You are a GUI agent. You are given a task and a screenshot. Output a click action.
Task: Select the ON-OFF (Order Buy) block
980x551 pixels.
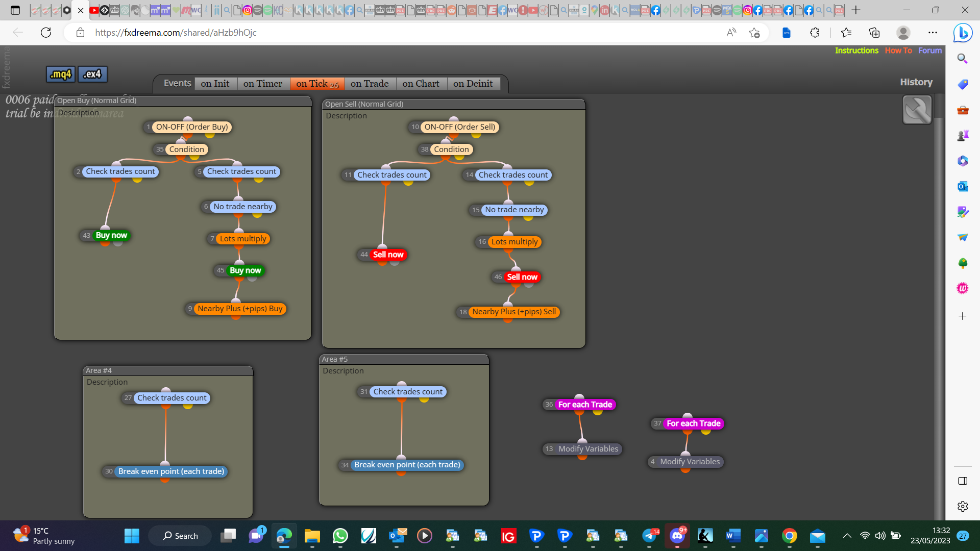[191, 127]
